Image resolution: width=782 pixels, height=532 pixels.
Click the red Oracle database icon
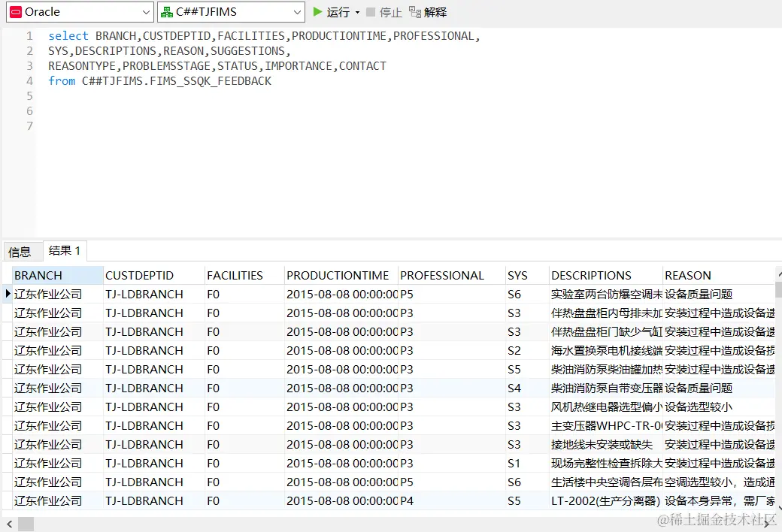(x=16, y=12)
